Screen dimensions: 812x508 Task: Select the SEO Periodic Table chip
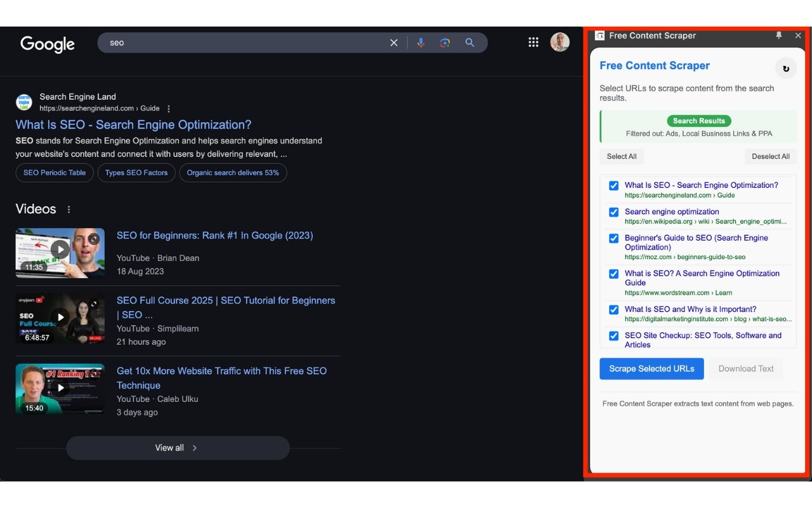(55, 173)
